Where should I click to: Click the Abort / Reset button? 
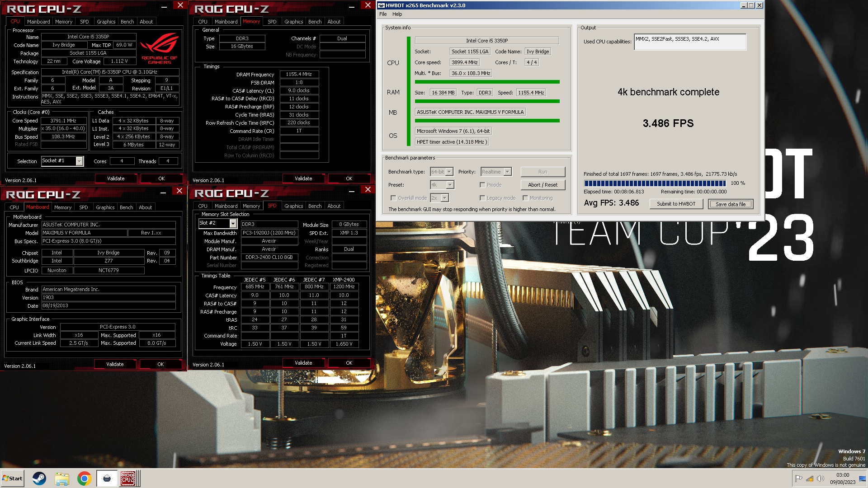pos(542,185)
